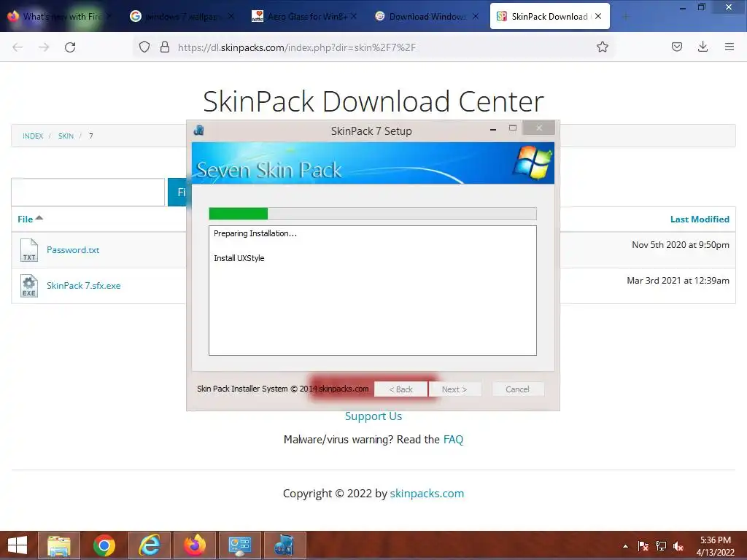Open File Explorer from taskbar
The image size is (747, 560).
tap(59, 545)
